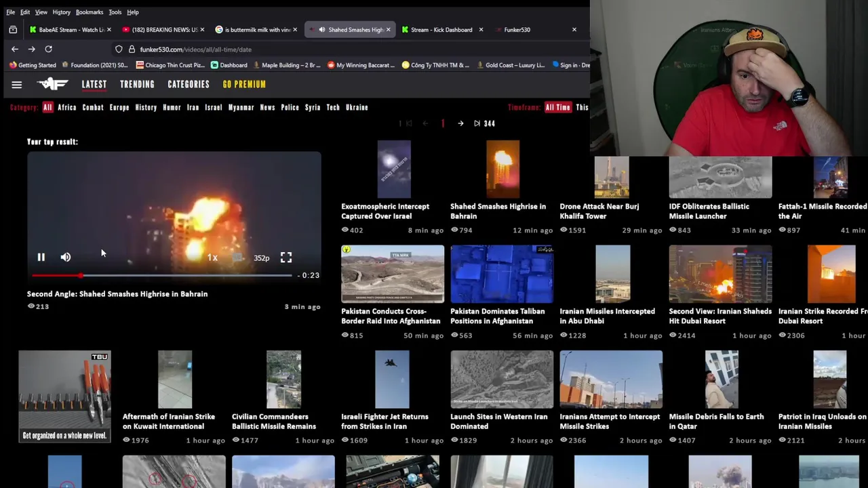Open the Dashboard bookmark
This screenshot has width=868, height=488.
[x=229, y=65]
